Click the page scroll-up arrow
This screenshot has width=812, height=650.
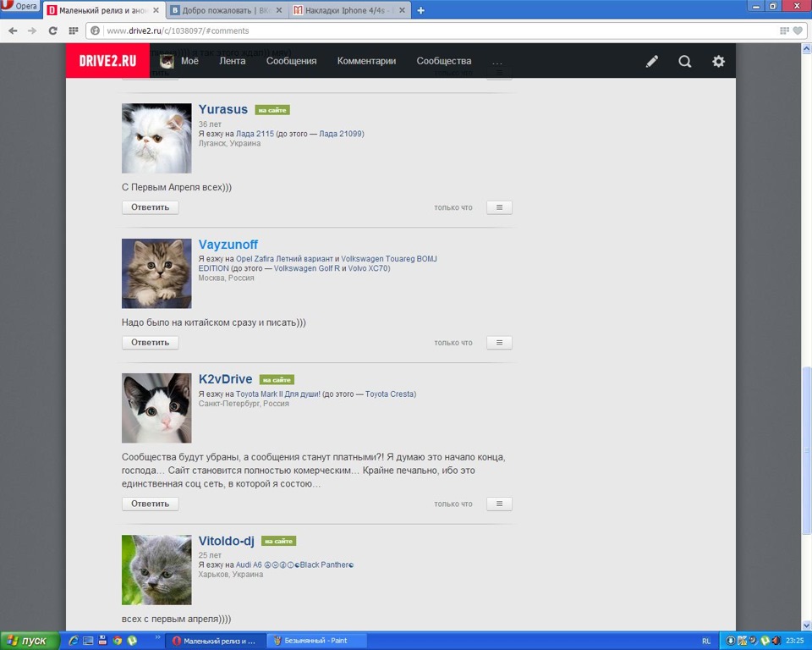click(806, 49)
